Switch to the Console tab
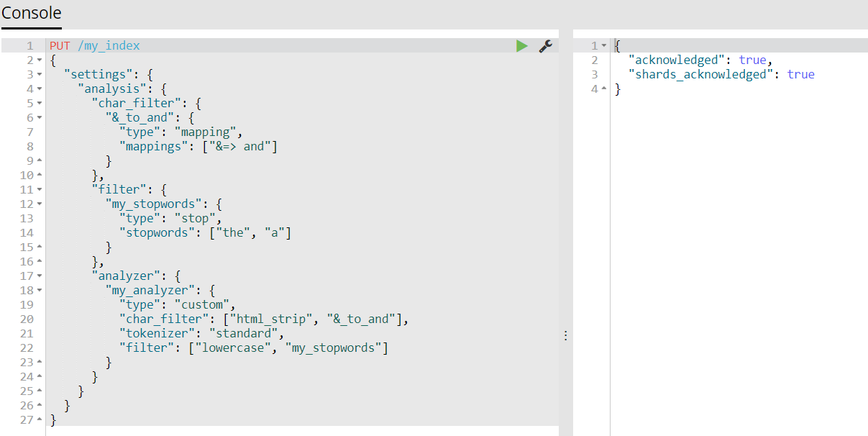This screenshot has width=868, height=436. coord(31,13)
